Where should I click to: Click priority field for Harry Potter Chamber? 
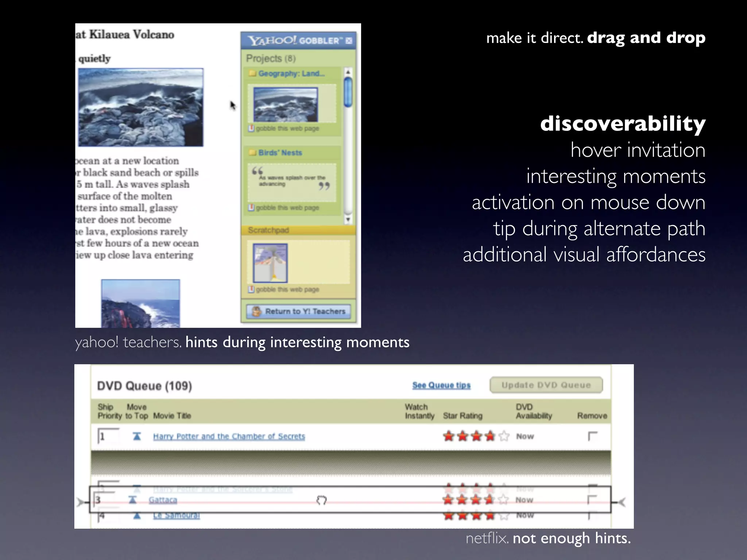(x=108, y=436)
